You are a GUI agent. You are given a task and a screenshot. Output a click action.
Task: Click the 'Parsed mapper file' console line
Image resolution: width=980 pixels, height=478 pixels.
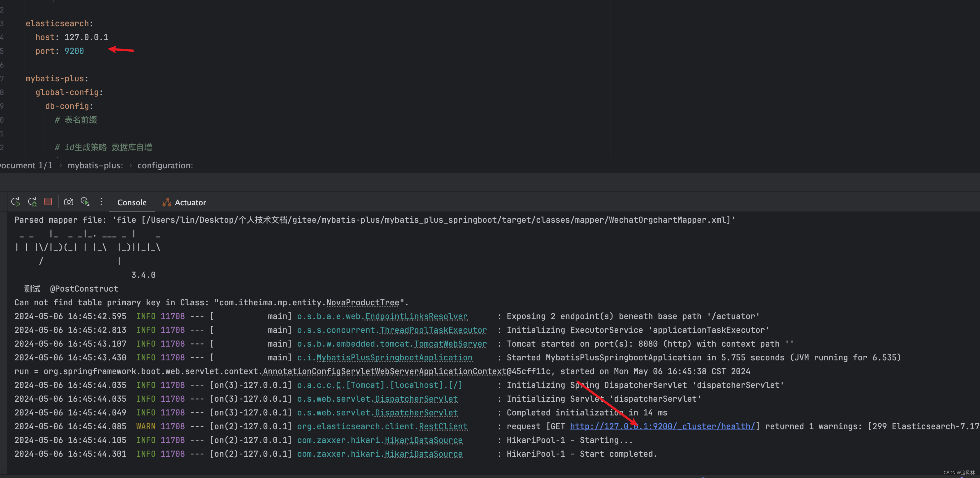(375, 220)
